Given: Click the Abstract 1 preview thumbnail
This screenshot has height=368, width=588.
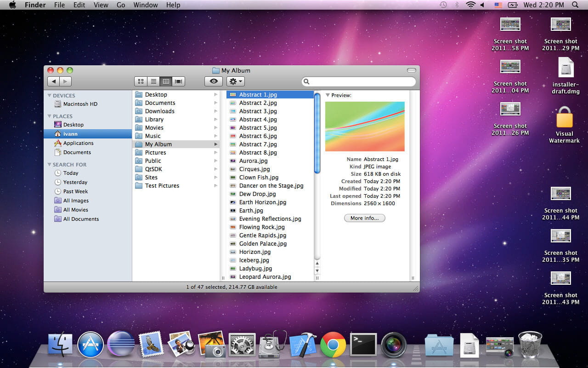Looking at the screenshot, I should [365, 126].
